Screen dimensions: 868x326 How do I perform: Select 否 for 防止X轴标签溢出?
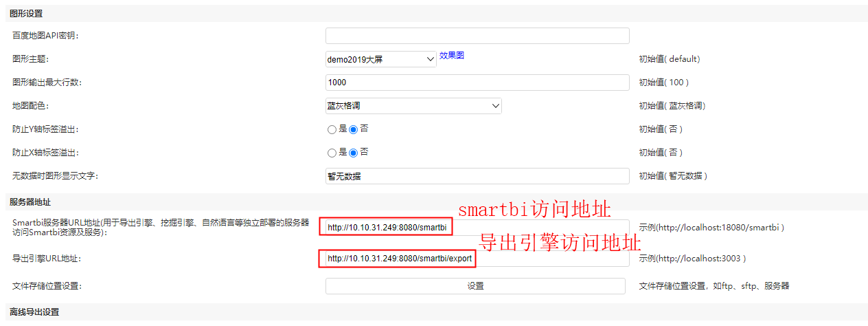tap(354, 152)
